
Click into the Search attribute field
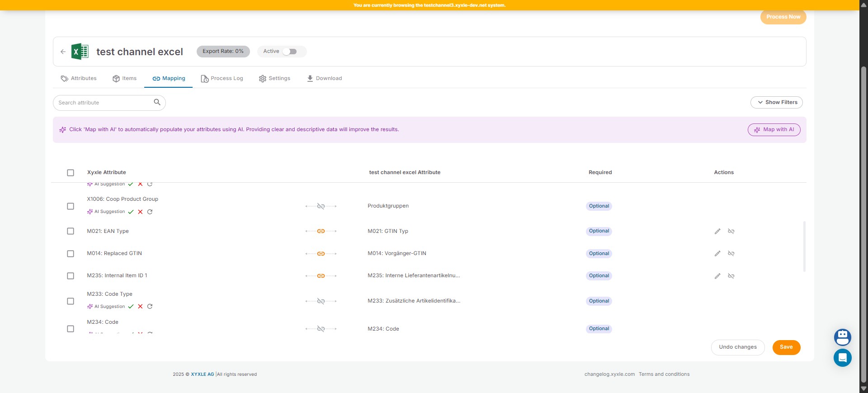(104, 103)
